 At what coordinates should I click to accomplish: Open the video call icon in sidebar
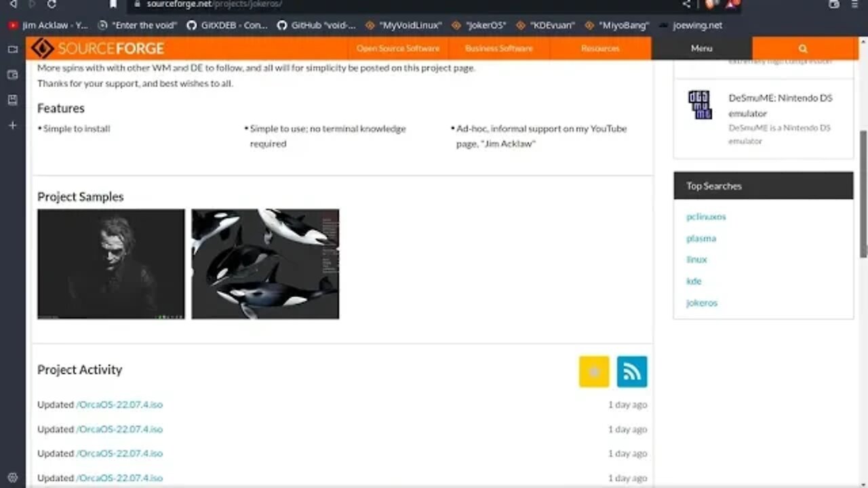12,49
